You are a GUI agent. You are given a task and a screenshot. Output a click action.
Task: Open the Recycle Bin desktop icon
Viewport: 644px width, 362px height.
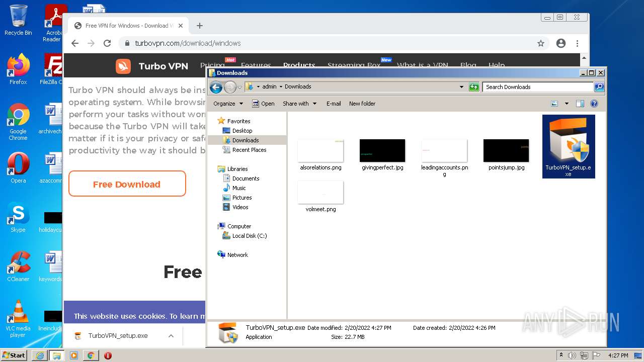(18, 20)
